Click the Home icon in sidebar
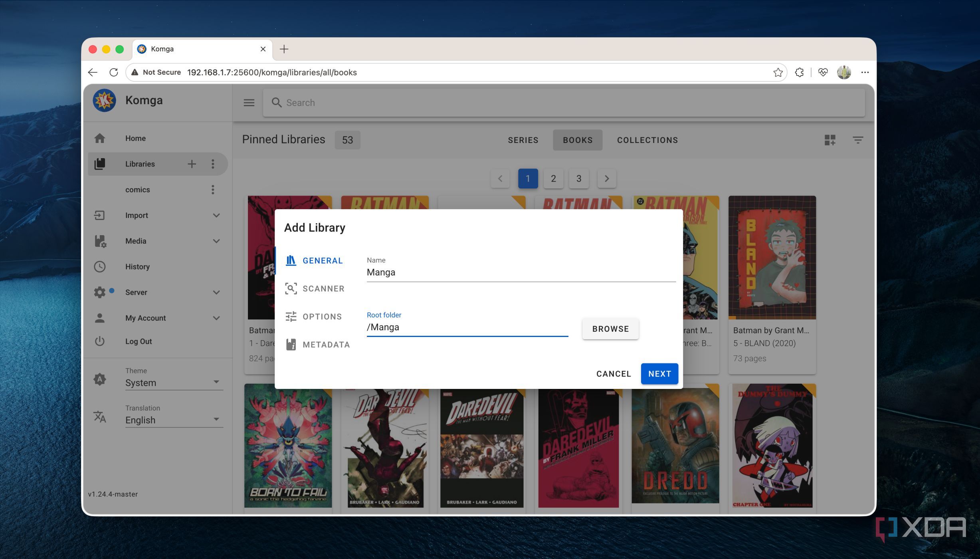 tap(99, 138)
